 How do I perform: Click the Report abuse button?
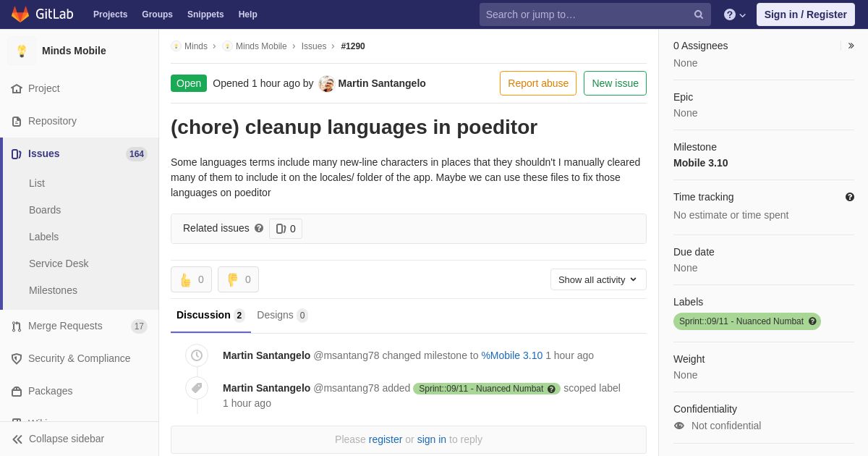coord(538,83)
